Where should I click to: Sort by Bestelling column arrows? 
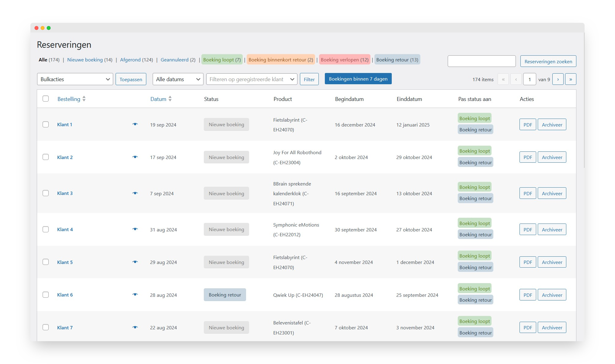click(84, 99)
